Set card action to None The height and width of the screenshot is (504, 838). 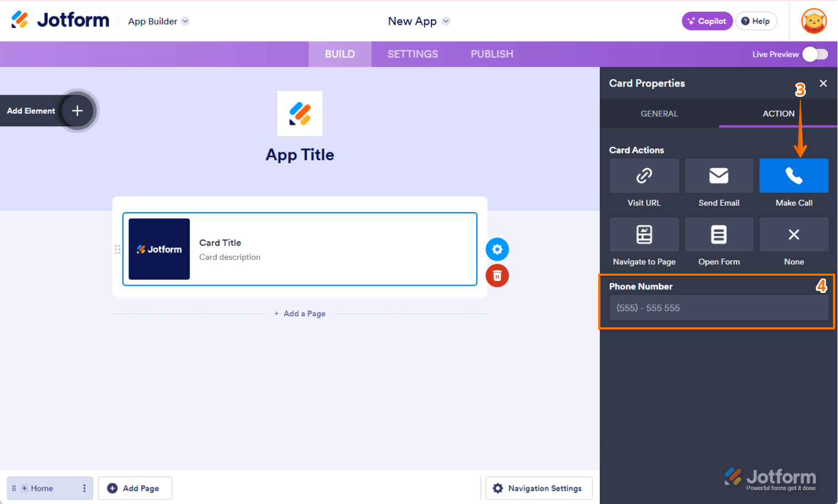coord(794,234)
